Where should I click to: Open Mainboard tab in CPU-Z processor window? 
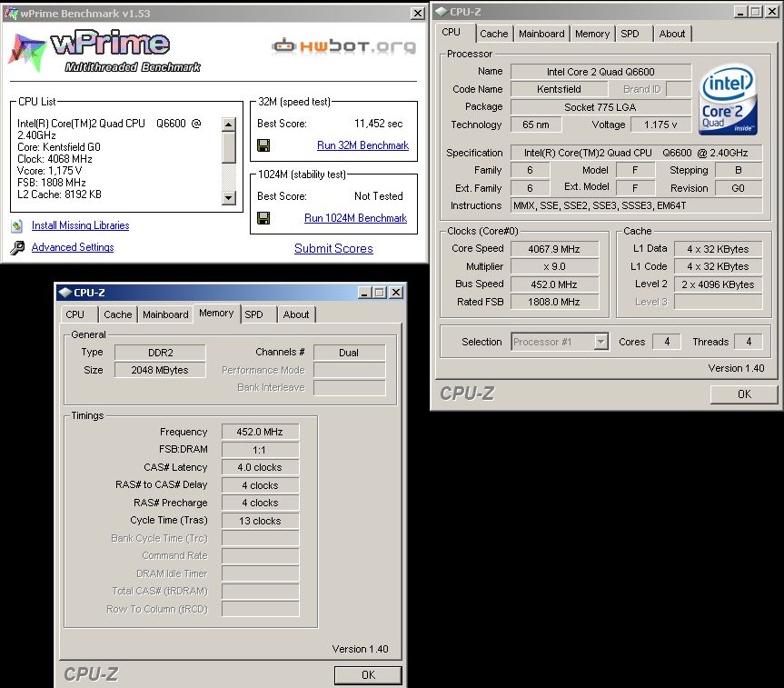(x=541, y=34)
